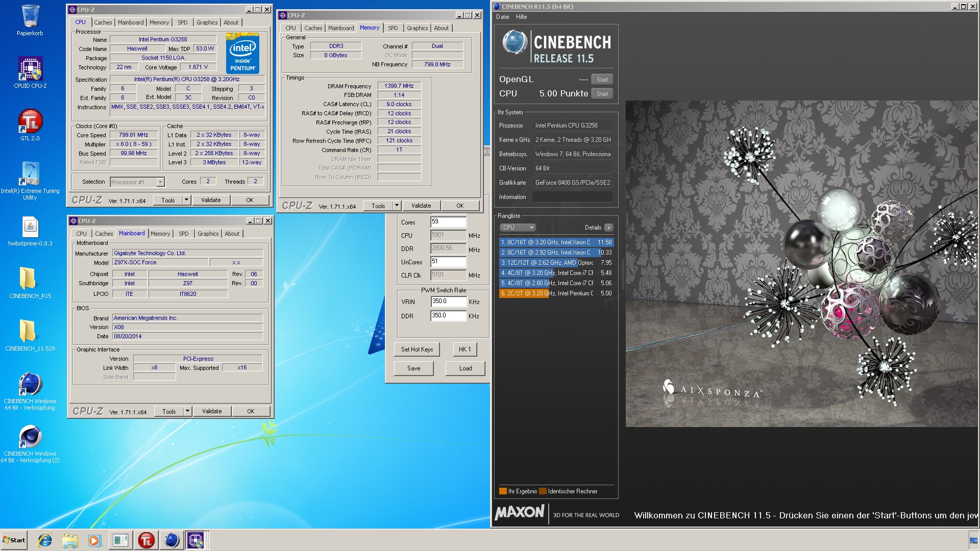The image size is (980, 551).
Task: Click OK in the Mainboard CPU-Z window
Action: (251, 411)
